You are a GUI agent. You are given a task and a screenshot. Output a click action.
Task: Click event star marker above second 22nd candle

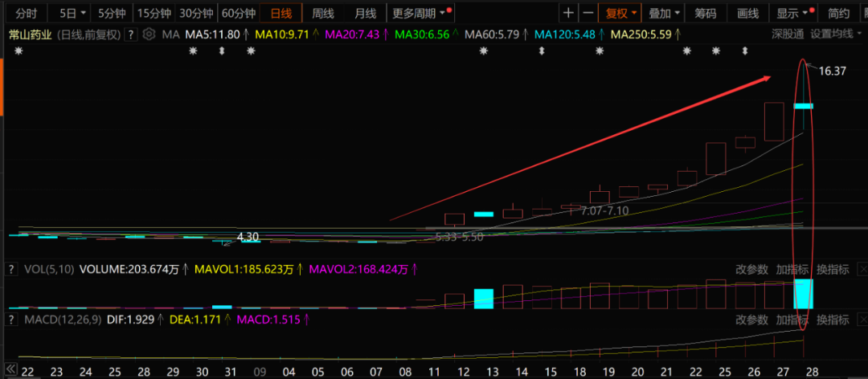pyautogui.click(x=687, y=51)
